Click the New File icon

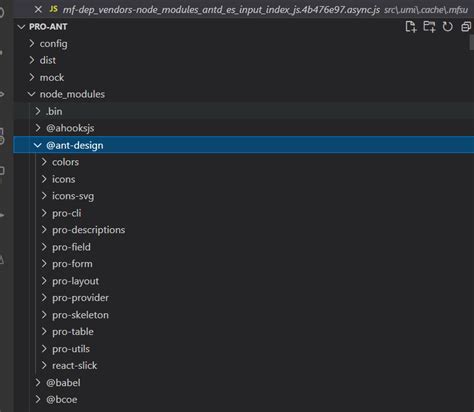411,27
